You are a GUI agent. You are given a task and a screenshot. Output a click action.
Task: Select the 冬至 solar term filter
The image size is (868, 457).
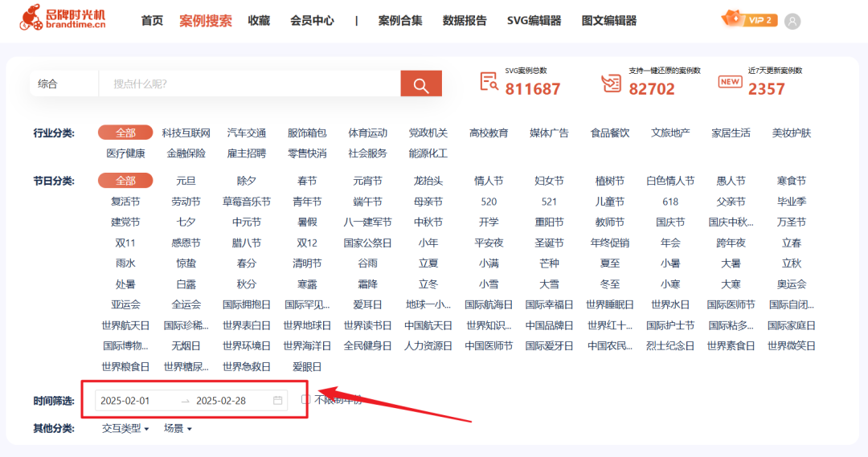click(609, 284)
